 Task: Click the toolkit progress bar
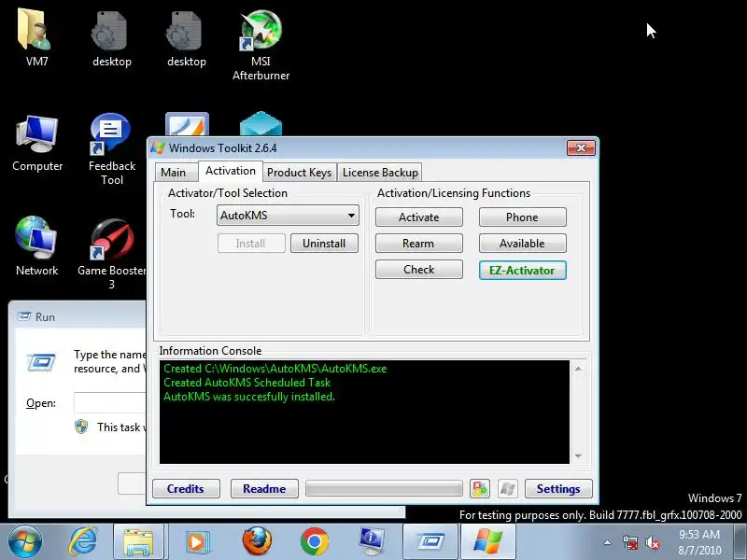pyautogui.click(x=384, y=488)
